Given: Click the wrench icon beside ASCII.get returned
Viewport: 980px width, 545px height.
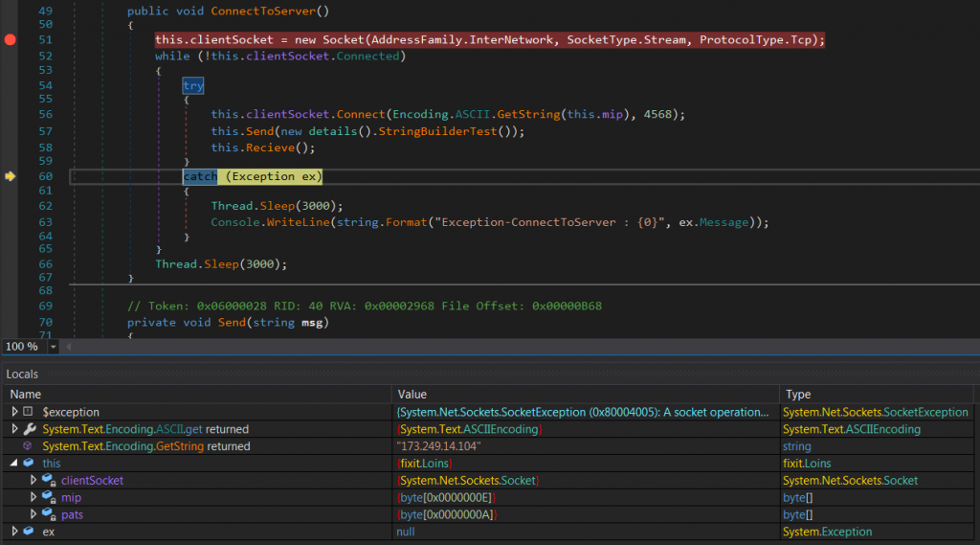Looking at the screenshot, I should coord(30,429).
